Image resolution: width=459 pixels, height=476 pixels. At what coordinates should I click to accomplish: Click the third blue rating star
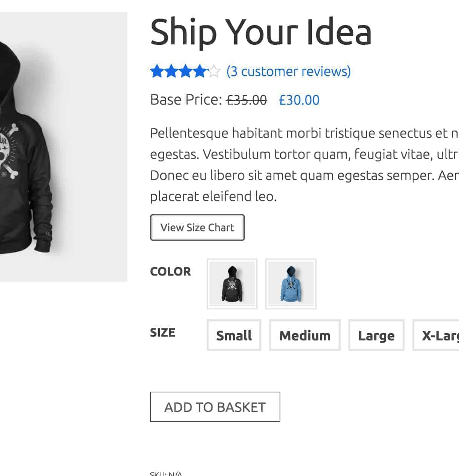[x=185, y=72]
